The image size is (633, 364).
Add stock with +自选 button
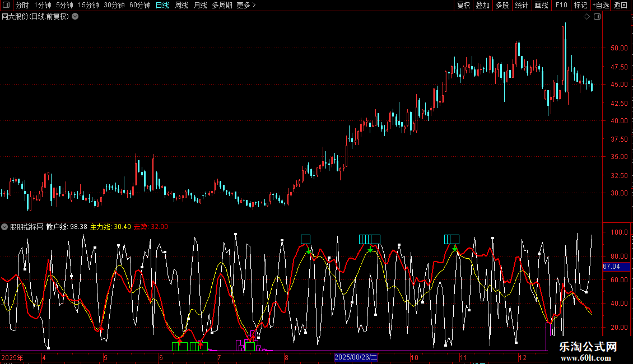[x=601, y=5]
